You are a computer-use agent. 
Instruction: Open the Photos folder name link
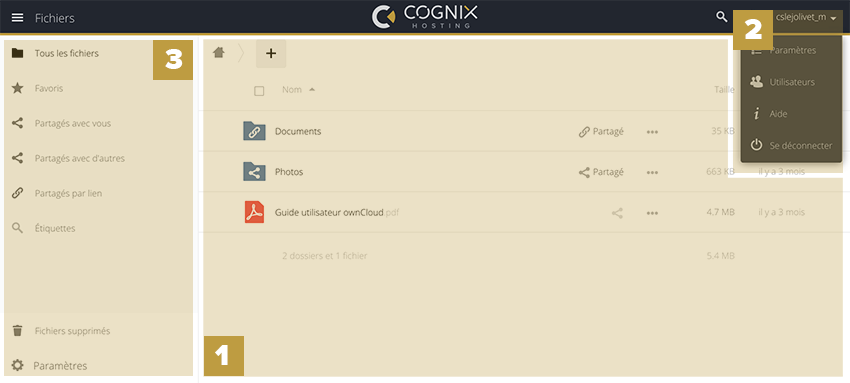(289, 172)
